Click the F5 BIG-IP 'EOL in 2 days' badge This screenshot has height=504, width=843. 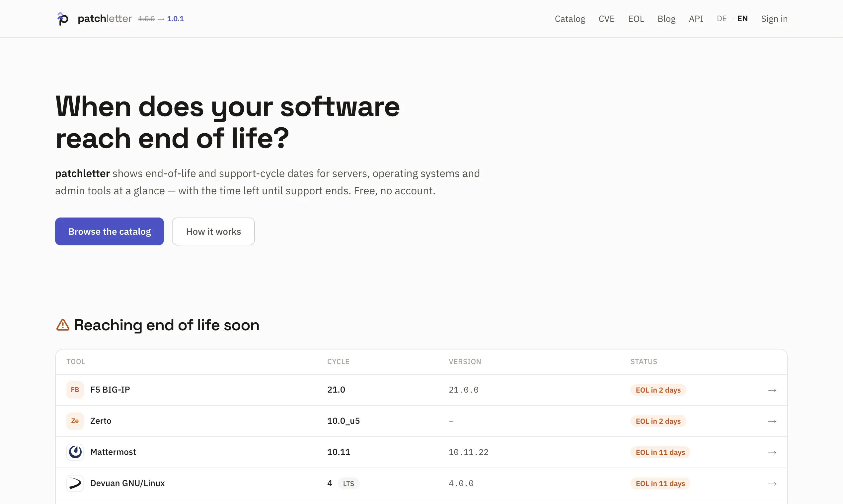coord(658,390)
